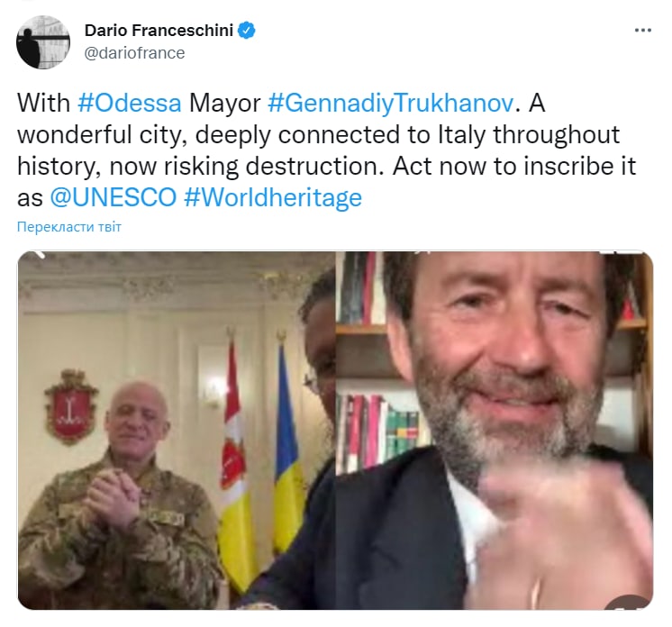672x627 pixels.
Task: Open the #GennadiyTrukhanov hashtag
Action: (x=390, y=103)
